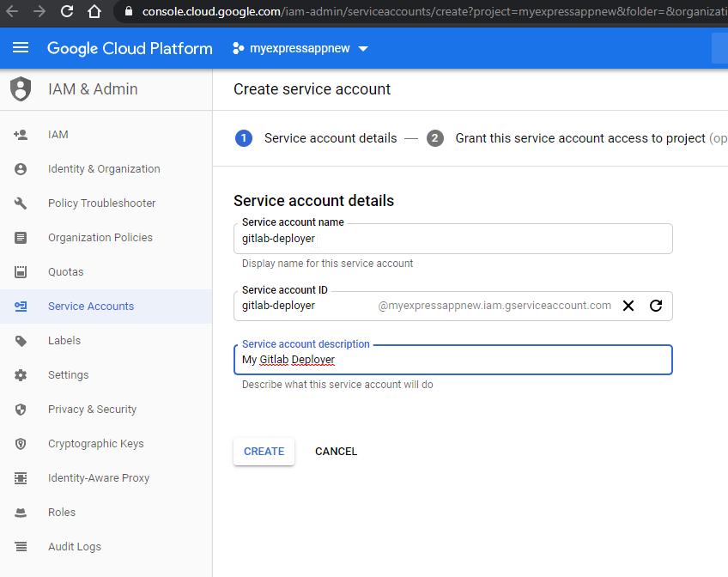Image resolution: width=728 pixels, height=577 pixels.
Task: Click the CANCEL button
Action: (x=337, y=452)
